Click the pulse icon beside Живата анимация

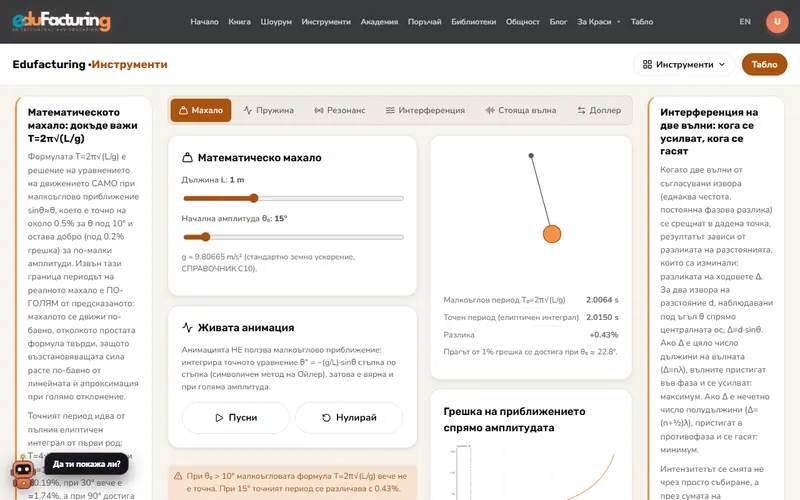(x=187, y=328)
